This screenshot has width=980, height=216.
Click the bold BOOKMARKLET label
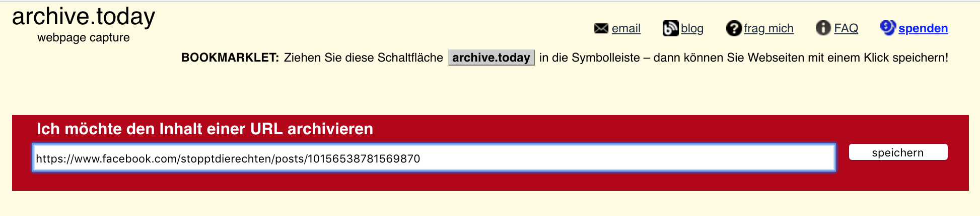[230, 58]
